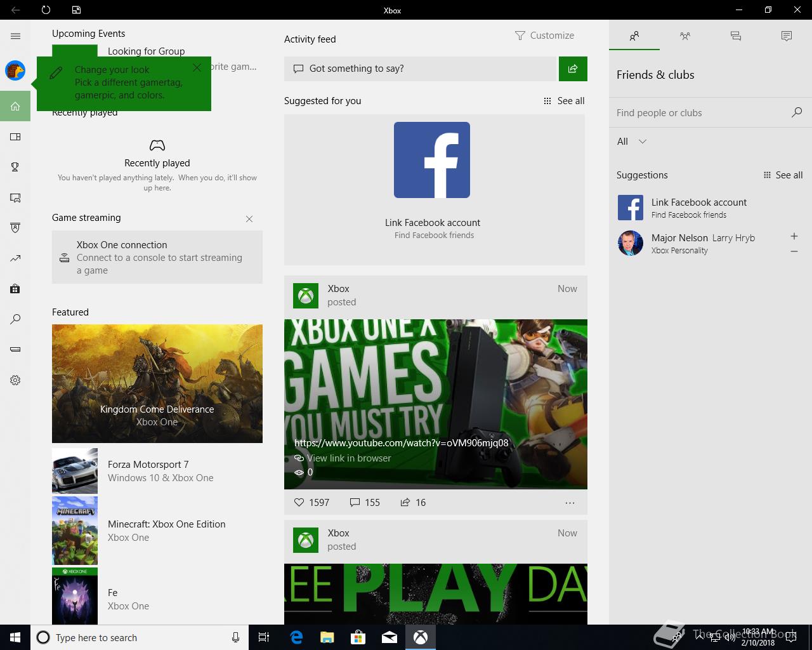
Task: Dismiss the Change your look tip
Action: click(197, 67)
